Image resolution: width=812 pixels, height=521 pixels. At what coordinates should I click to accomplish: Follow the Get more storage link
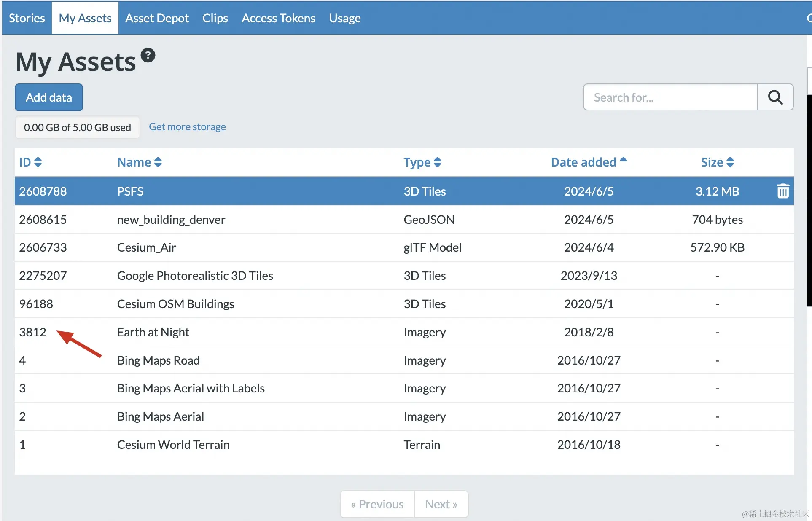187,127
